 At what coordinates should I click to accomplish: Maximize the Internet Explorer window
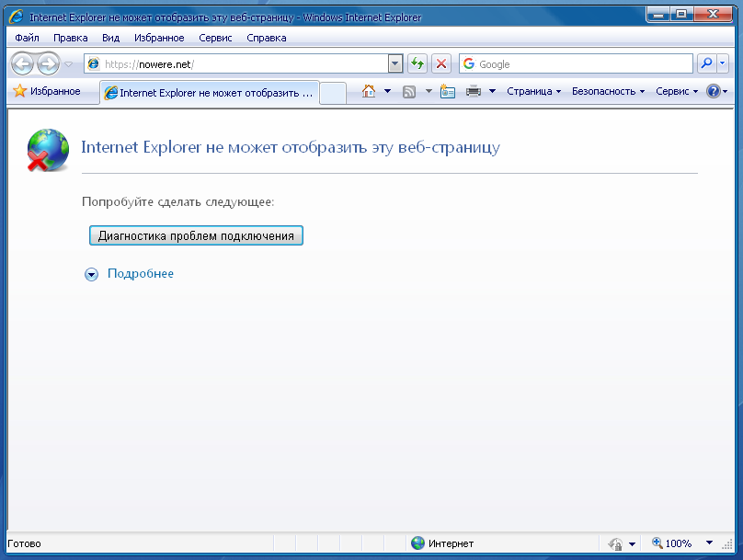coord(681,15)
